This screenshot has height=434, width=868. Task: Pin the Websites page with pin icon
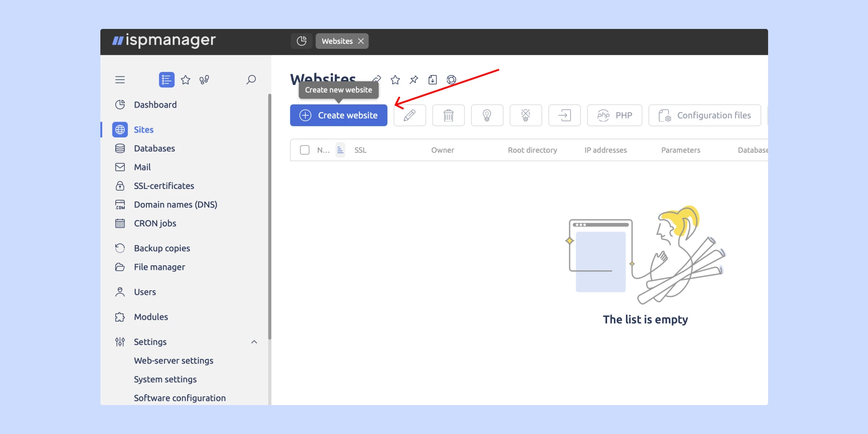(414, 80)
